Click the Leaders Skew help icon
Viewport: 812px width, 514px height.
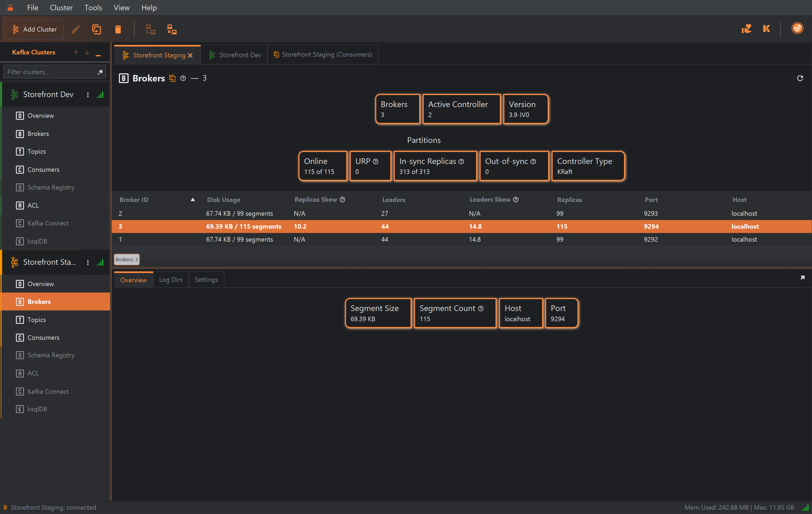[x=516, y=200]
